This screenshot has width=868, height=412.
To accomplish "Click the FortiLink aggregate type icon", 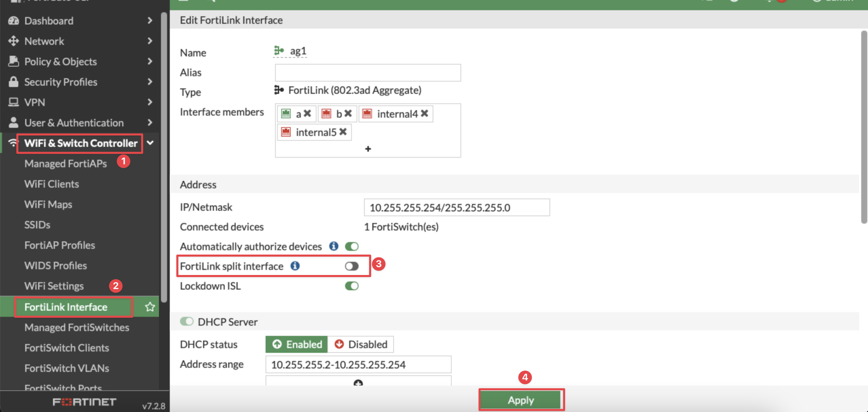I will [x=279, y=90].
